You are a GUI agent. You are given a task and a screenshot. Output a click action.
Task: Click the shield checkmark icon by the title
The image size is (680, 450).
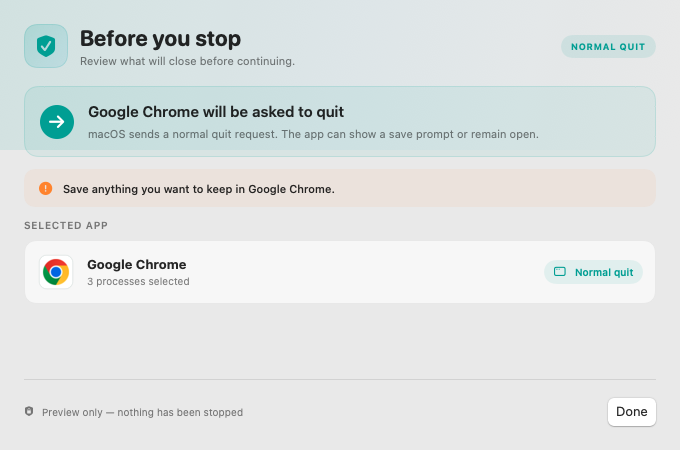pyautogui.click(x=46, y=46)
